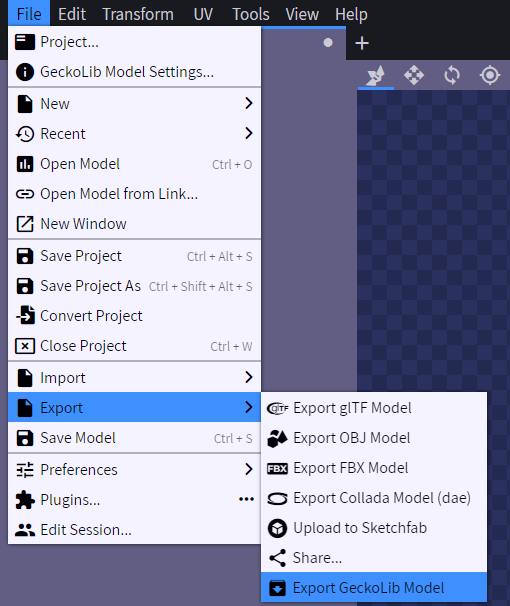Screen dimensions: 510x606
Task: Select the Move tool icon
Action: point(414,75)
